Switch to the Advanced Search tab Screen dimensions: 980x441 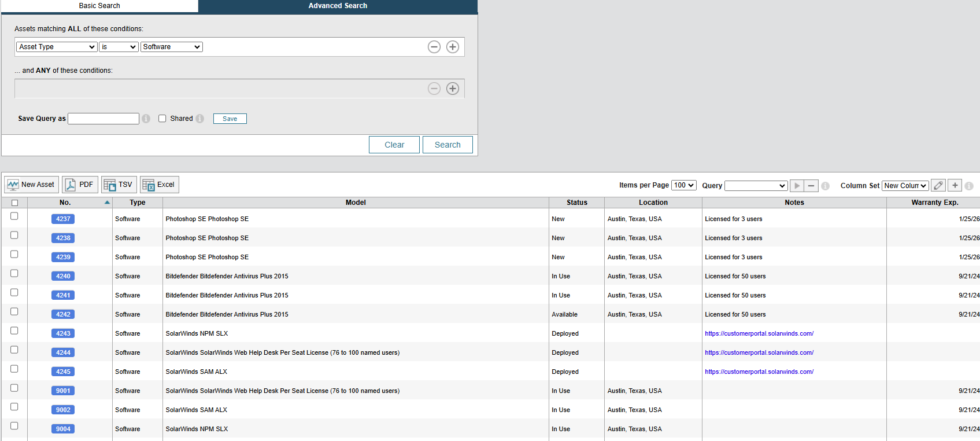(x=338, y=6)
